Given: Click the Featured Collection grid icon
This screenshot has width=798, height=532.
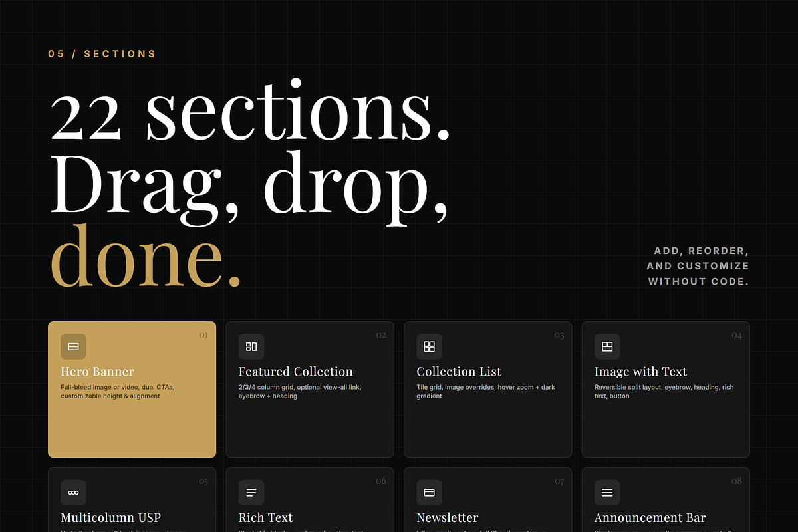Looking at the screenshot, I should [251, 346].
